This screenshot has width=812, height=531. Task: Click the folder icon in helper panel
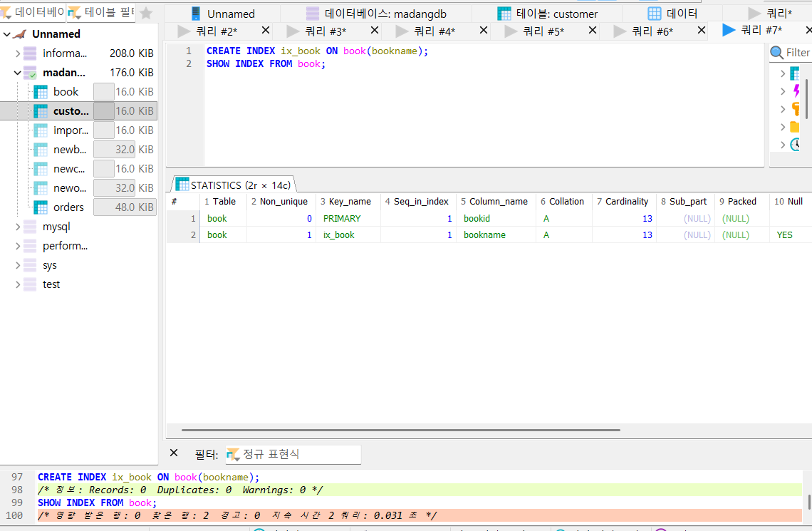click(x=795, y=127)
